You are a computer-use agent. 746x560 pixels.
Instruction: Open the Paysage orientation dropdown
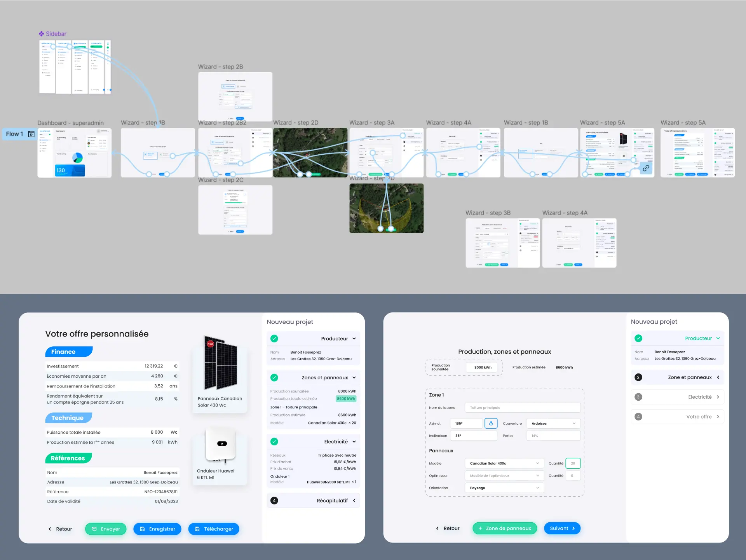coord(504,488)
